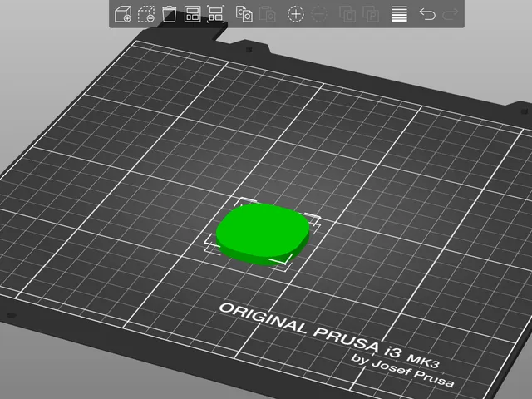Click the greyed-out Paste icon
The width and height of the screenshot is (532, 399).
(268, 14)
